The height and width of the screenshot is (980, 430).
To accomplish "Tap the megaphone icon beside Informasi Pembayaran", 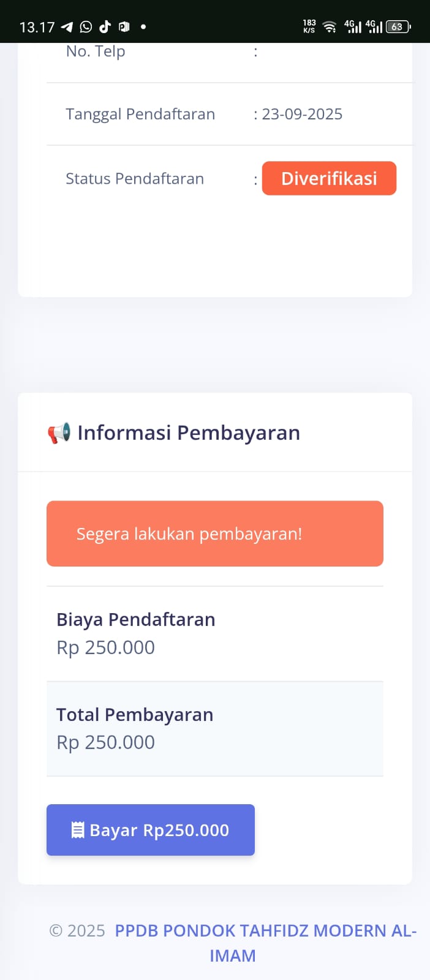I will pyautogui.click(x=59, y=433).
